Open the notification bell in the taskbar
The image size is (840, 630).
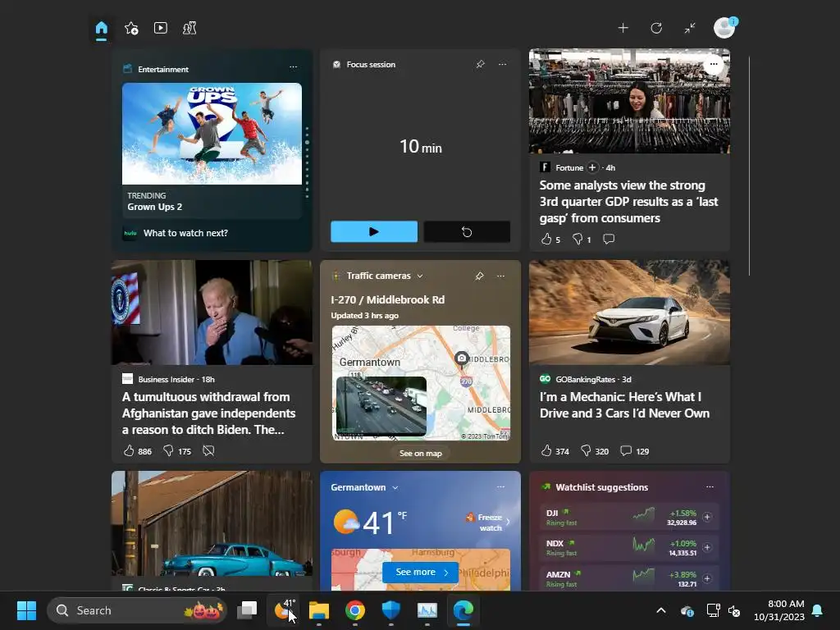coord(818,610)
